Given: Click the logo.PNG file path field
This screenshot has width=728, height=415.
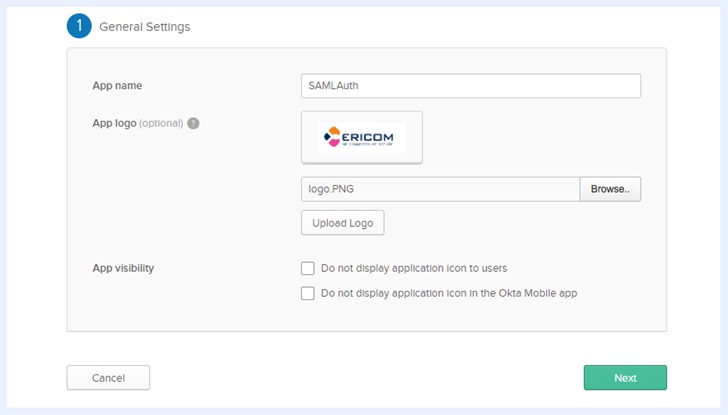Looking at the screenshot, I should click(440, 189).
